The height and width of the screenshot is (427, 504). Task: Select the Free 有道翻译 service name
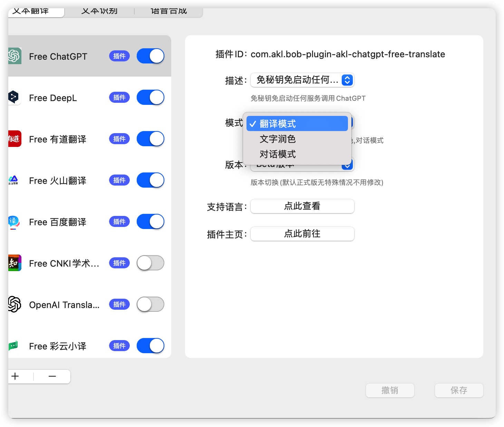[58, 139]
